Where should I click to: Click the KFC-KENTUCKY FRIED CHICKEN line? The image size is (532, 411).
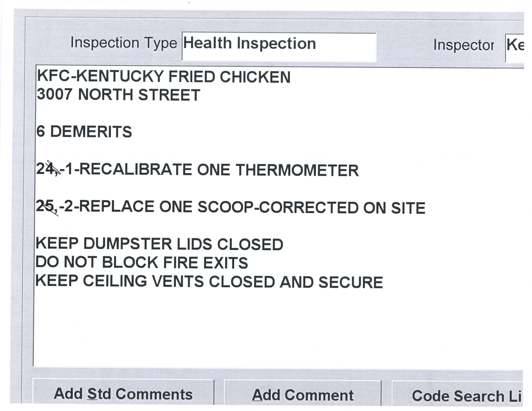pos(164,77)
